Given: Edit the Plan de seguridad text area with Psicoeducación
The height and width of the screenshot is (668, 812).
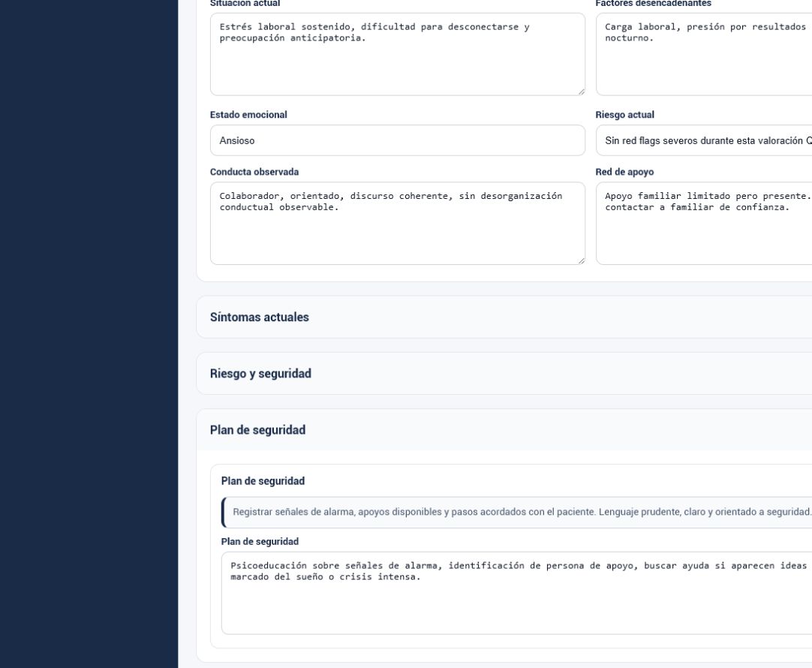Looking at the screenshot, I should (516, 593).
